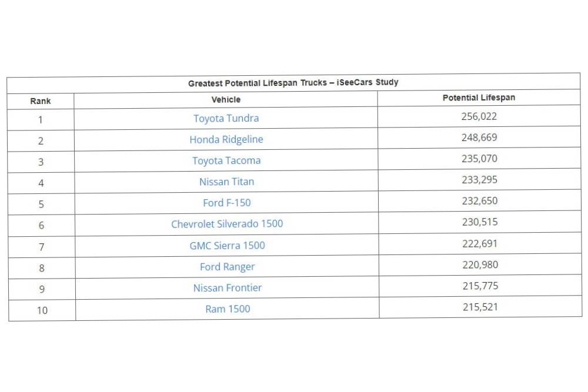Open the Chevrolet Silverado 1500 link
This screenshot has width=588, height=392.
tap(227, 224)
